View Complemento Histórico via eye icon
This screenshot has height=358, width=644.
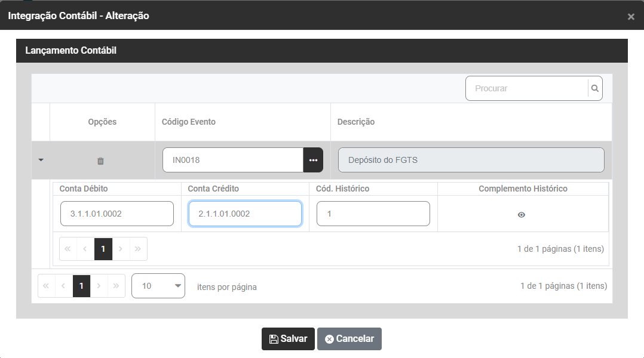click(x=521, y=215)
